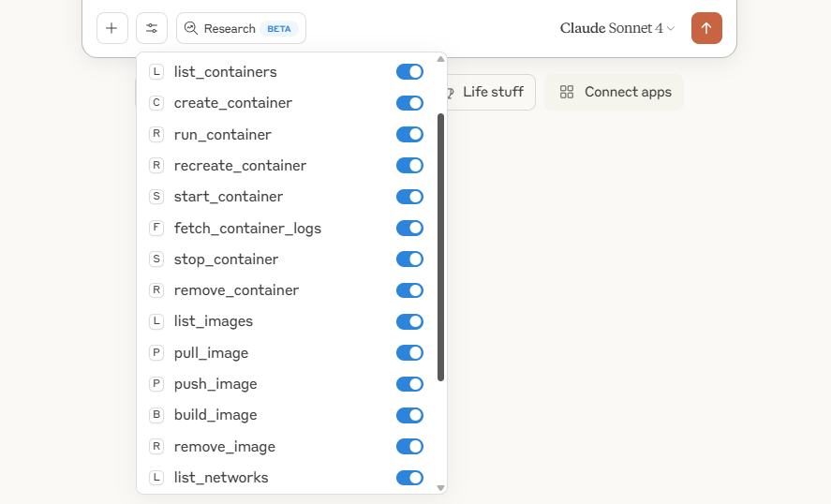Click the Research BETA button
The width and height of the screenshot is (831, 504).
241,28
